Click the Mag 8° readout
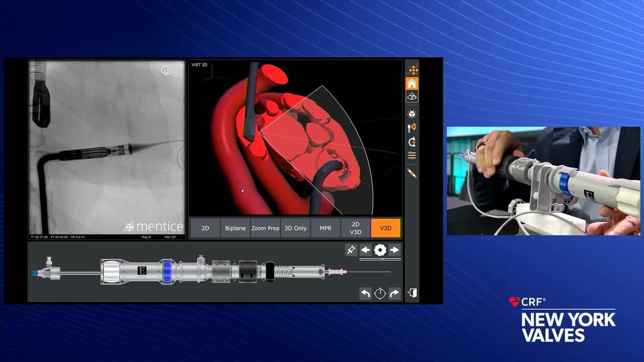This screenshot has height=362, width=644. [147, 237]
